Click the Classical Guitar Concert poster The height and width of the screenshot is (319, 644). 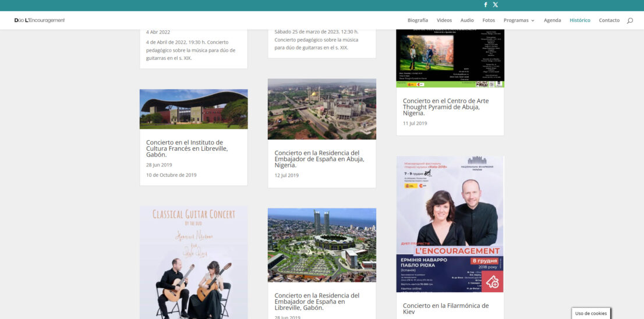(x=193, y=263)
